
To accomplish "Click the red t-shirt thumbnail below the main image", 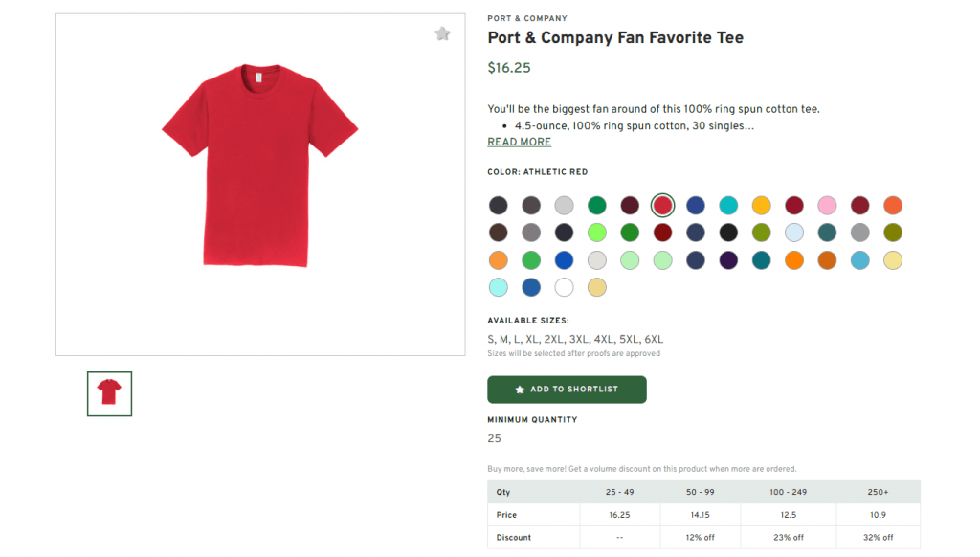I will 109,393.
